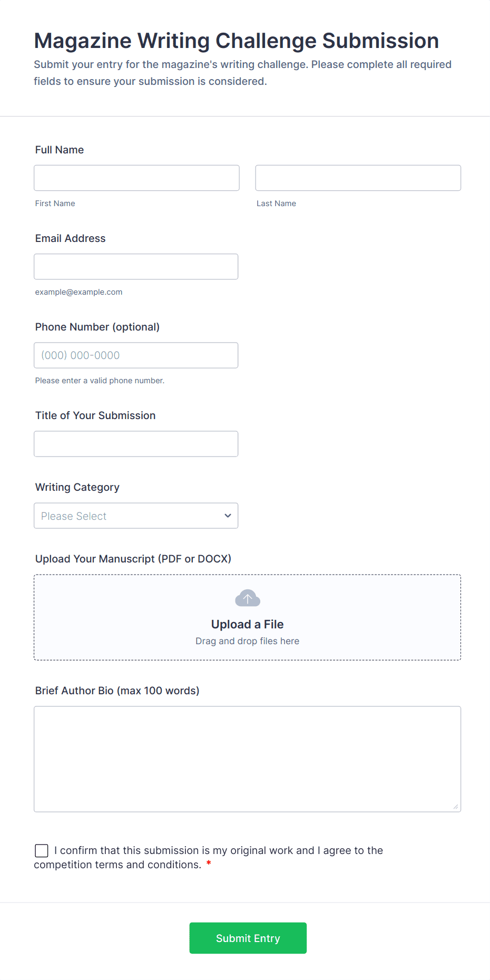
Task: Select the Phone Number input
Action: click(136, 355)
